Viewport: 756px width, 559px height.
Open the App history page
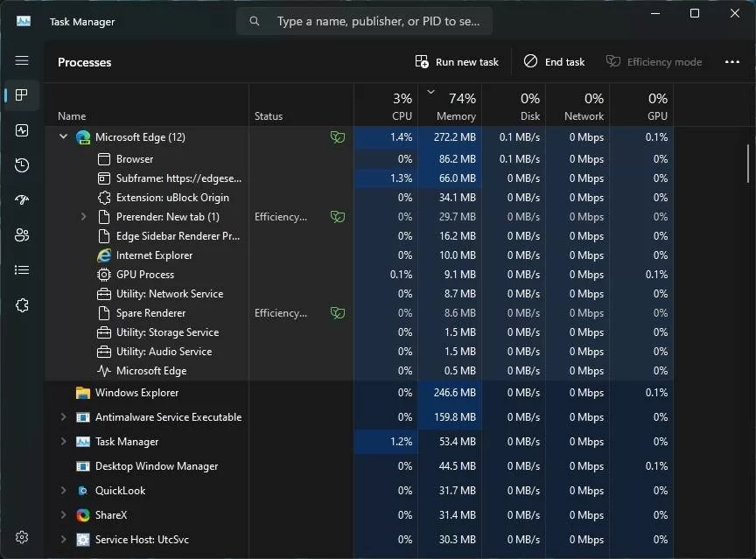point(22,165)
